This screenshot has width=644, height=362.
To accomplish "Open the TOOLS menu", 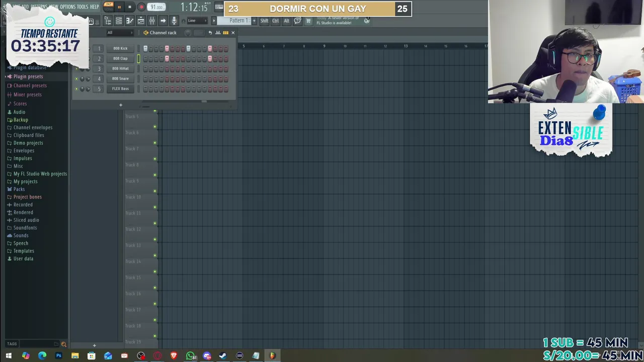I will [83, 7].
